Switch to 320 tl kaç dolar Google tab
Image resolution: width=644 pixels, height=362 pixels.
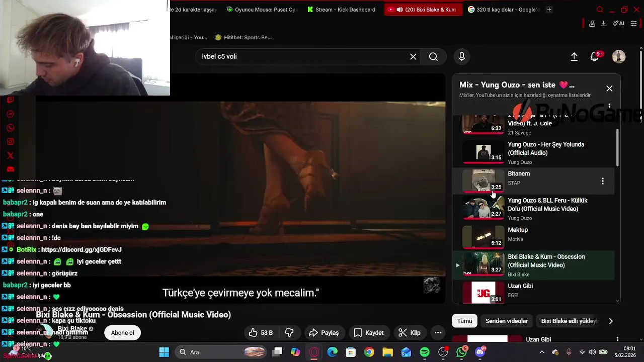pos(504,10)
